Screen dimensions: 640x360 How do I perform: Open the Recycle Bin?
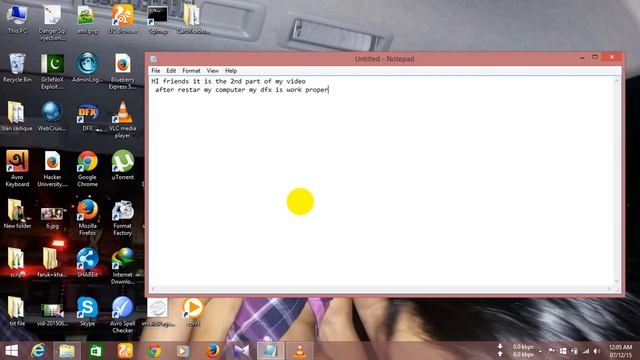pos(17,68)
